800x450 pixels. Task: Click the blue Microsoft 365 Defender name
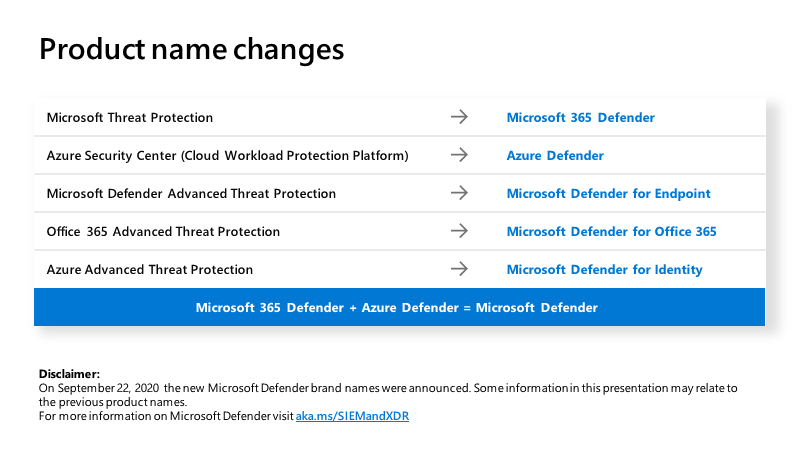pos(580,117)
